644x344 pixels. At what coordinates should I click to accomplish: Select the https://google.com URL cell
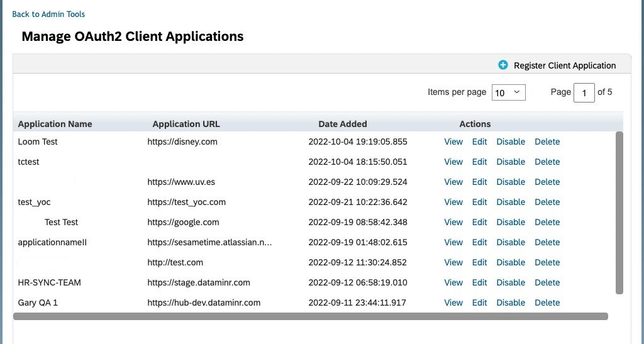click(183, 222)
